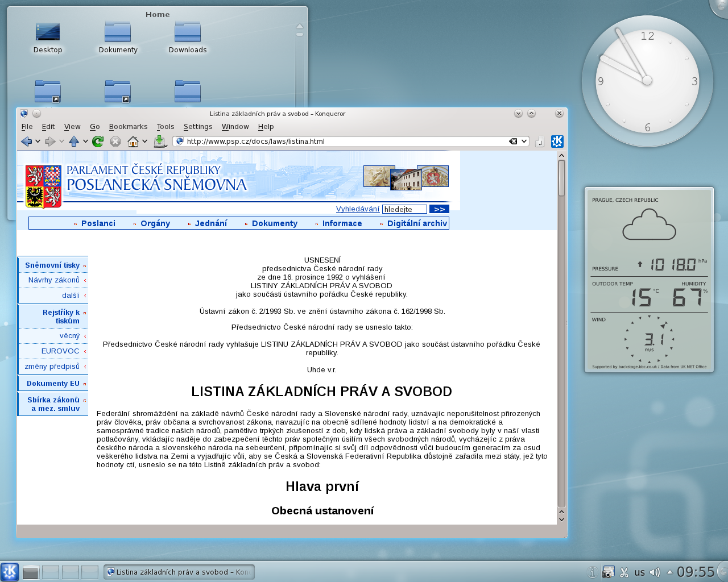Screen dimensions: 728x582
Task: Open 'změny předpisů' sidebar link
Action: pos(52,367)
